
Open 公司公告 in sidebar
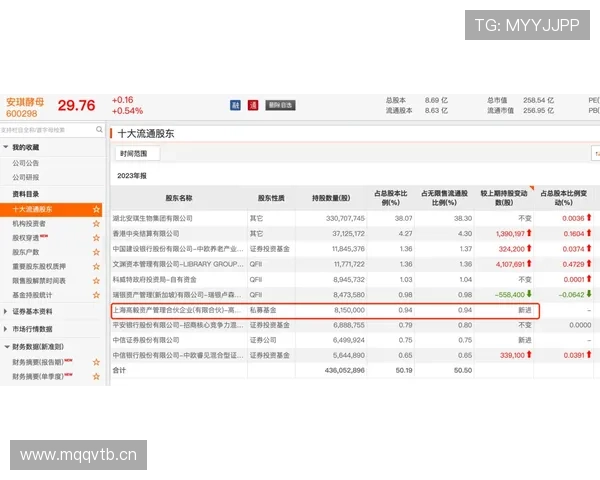coord(26,163)
